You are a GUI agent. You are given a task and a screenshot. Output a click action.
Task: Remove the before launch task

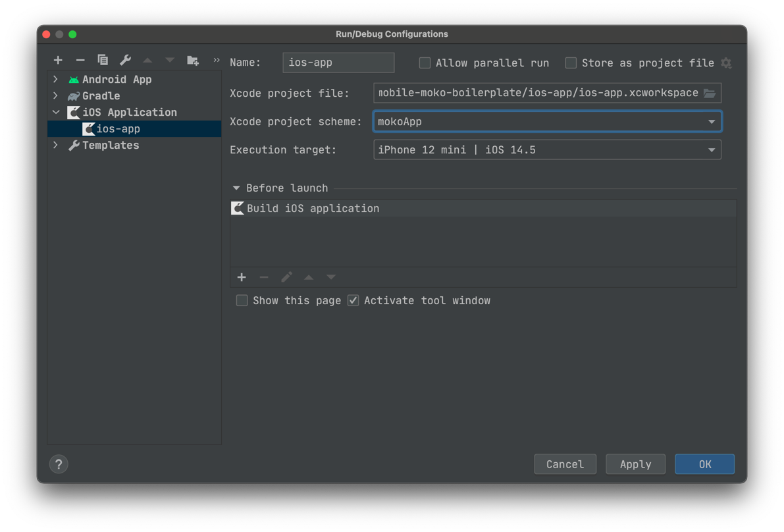pos(264,277)
